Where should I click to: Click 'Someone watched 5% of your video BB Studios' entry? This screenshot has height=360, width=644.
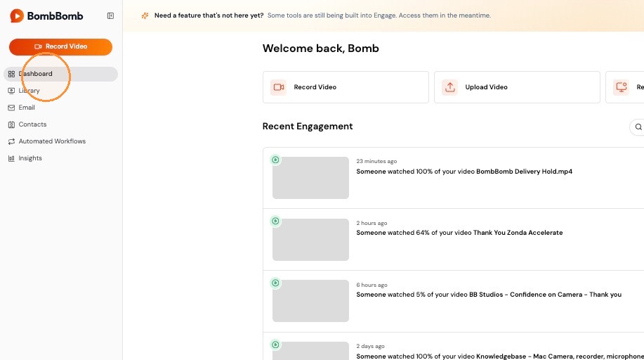click(x=489, y=295)
